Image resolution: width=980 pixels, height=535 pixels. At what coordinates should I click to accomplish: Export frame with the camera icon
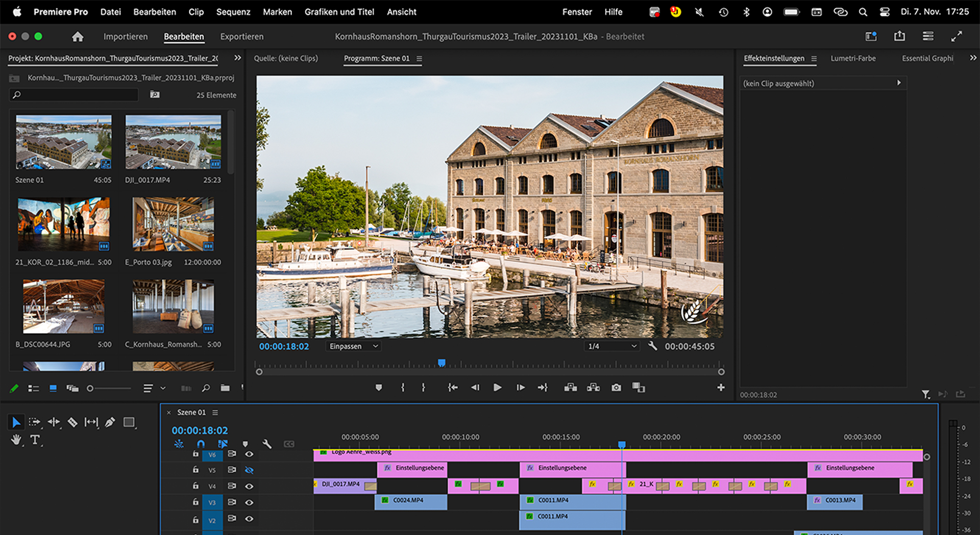(x=616, y=388)
